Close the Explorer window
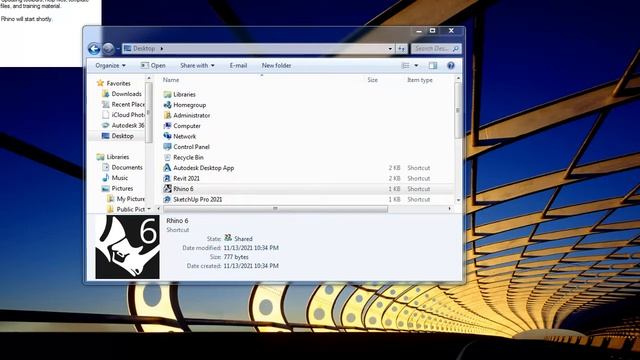This screenshot has height=360, width=640. click(451, 31)
